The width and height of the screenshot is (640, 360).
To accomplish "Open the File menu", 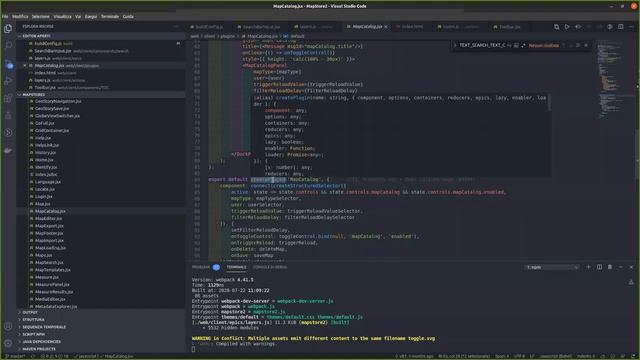I will 5,17.
